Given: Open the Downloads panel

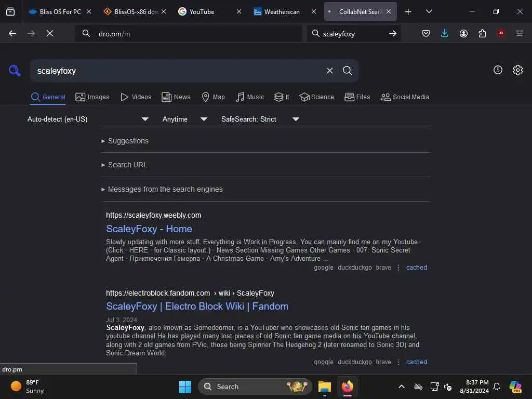Looking at the screenshot, I should pos(445,33).
